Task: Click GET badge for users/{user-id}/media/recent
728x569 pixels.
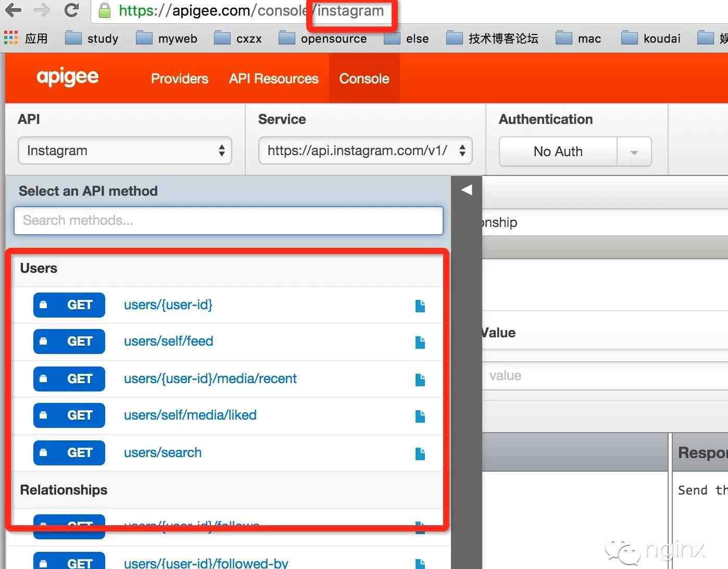Action: point(69,379)
